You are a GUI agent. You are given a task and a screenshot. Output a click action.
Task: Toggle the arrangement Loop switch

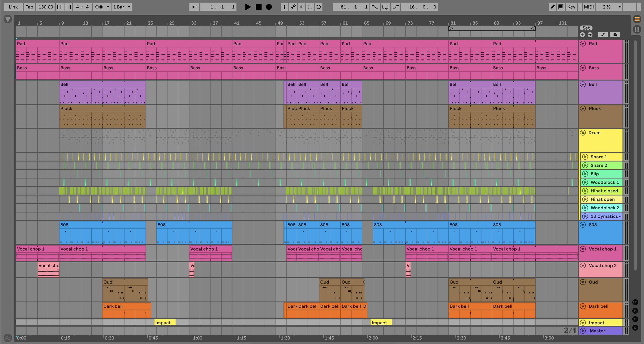(x=385, y=7)
